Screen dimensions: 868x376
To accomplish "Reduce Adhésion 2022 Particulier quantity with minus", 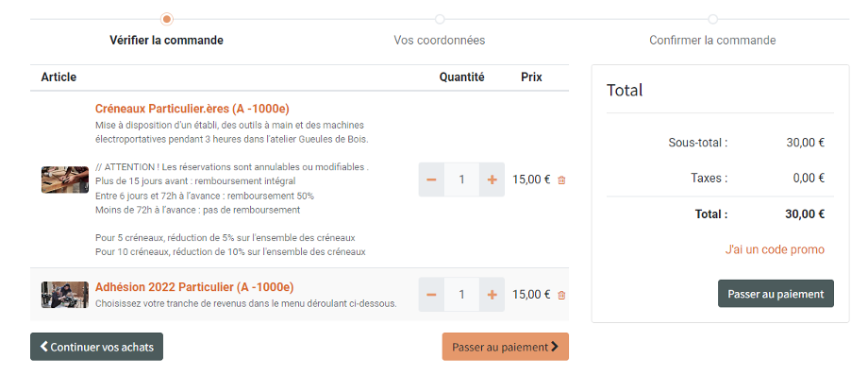I will coord(432,295).
